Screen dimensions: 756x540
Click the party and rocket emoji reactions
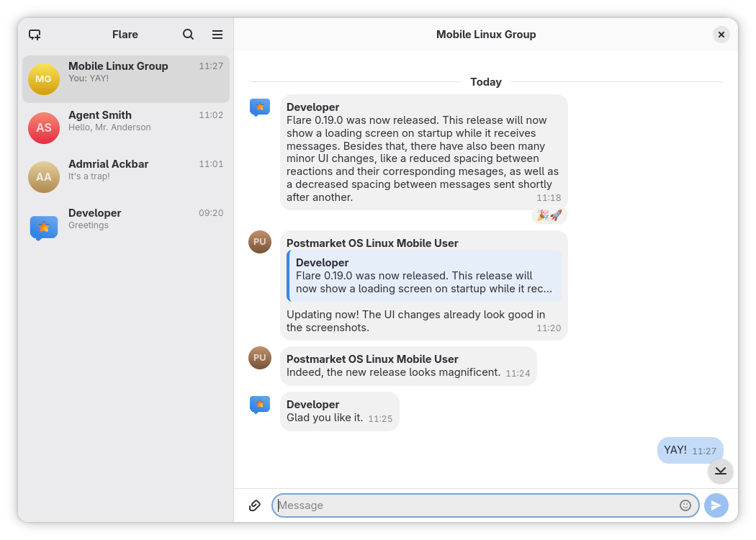click(x=549, y=215)
